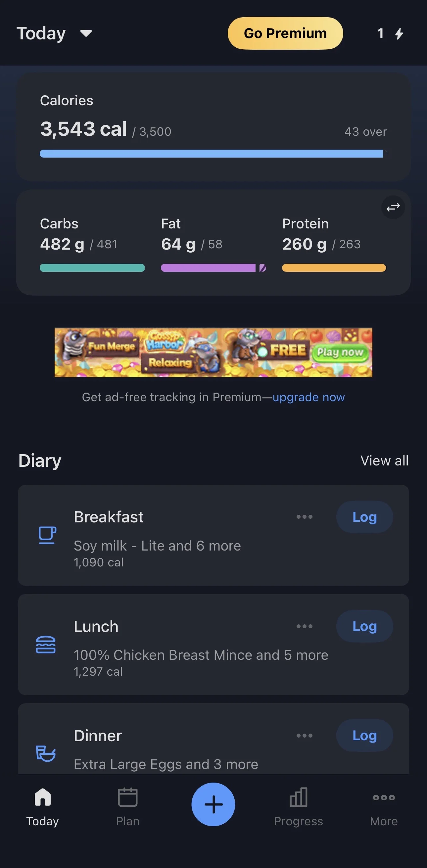The image size is (427, 868).
Task: Tap the blue calories progress bar
Action: pyautogui.click(x=211, y=154)
